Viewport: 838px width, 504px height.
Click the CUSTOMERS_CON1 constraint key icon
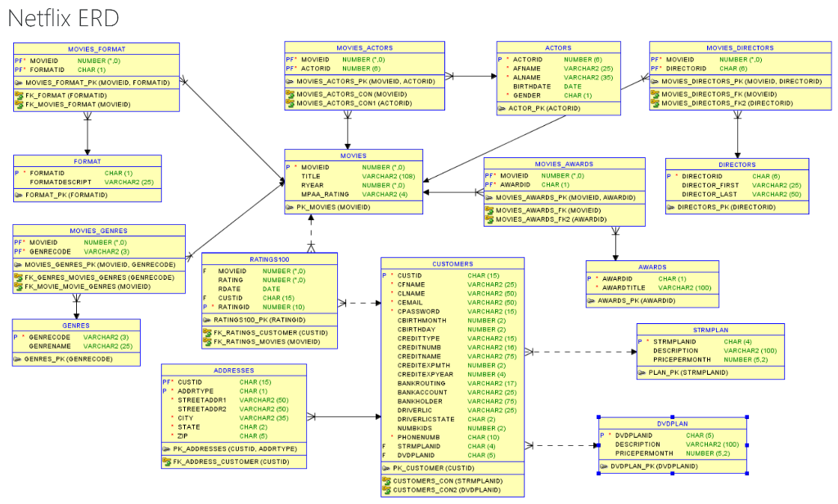[386, 488]
